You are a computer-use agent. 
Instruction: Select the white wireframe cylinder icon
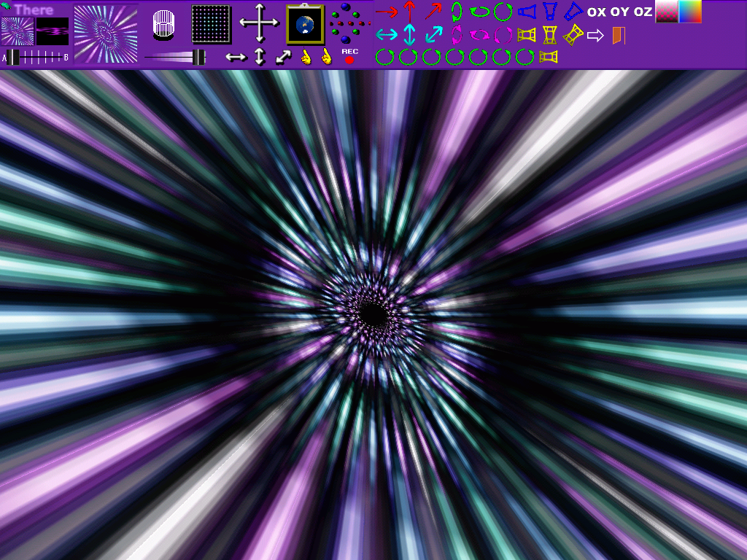pyautogui.click(x=163, y=24)
